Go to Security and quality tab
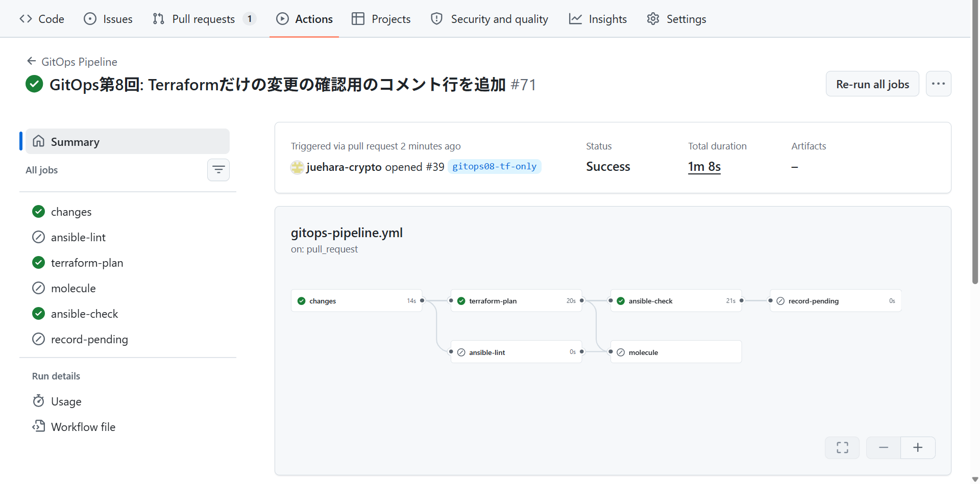This screenshot has height=484, width=980. tap(489, 19)
